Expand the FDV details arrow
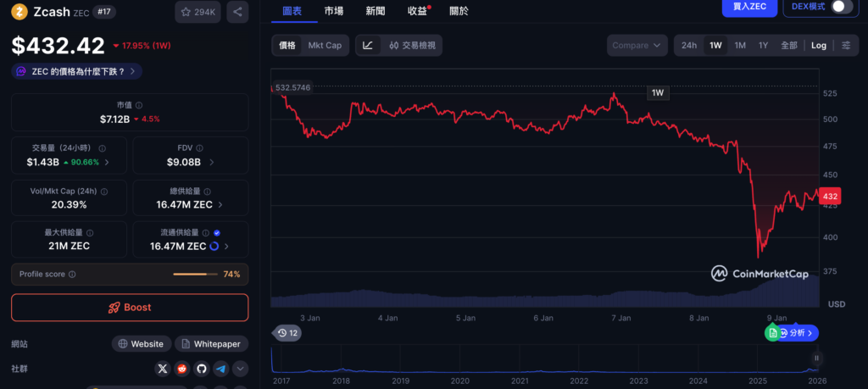This screenshot has height=389, width=868. [211, 162]
